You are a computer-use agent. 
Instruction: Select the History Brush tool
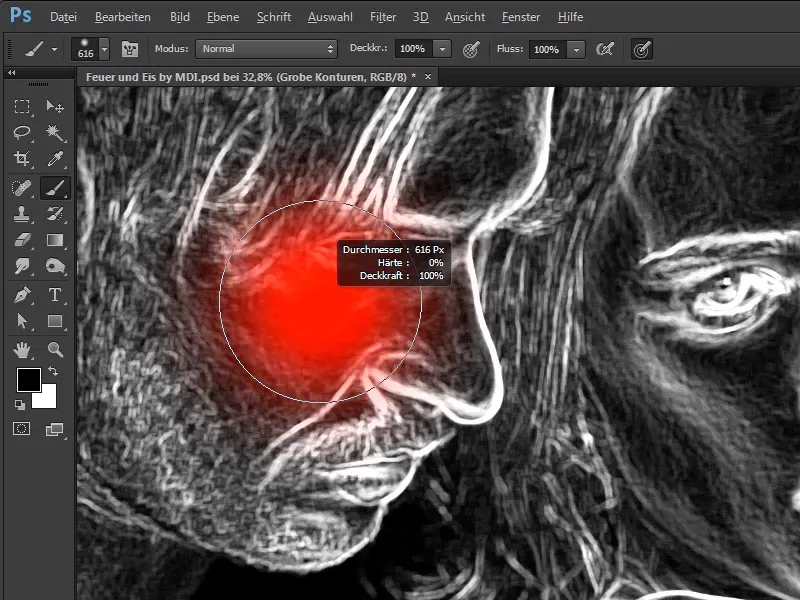click(55, 214)
